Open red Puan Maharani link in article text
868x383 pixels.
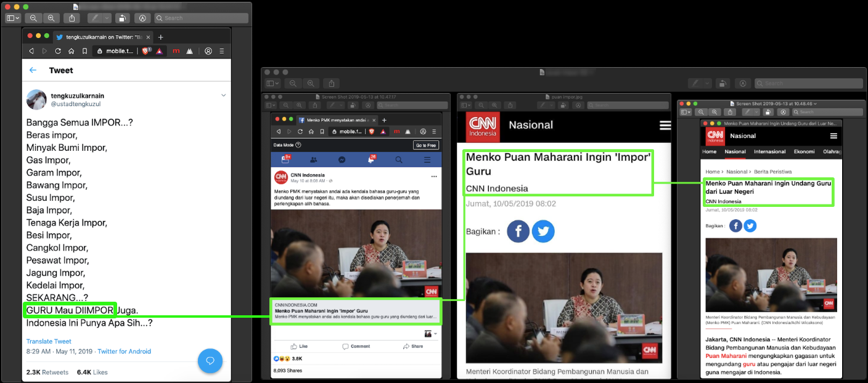pos(726,355)
